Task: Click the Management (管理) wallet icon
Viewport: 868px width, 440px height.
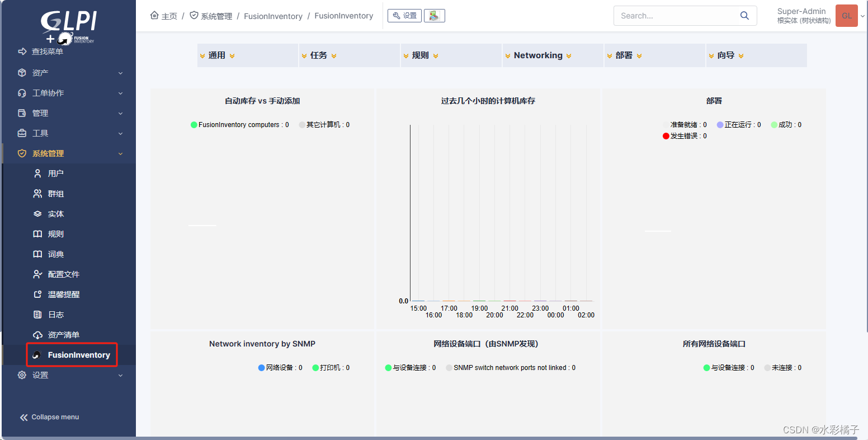Action: 22,113
